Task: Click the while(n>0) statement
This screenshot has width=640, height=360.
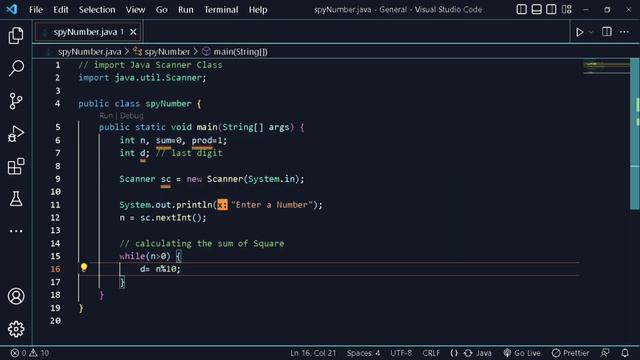Action: [145, 256]
